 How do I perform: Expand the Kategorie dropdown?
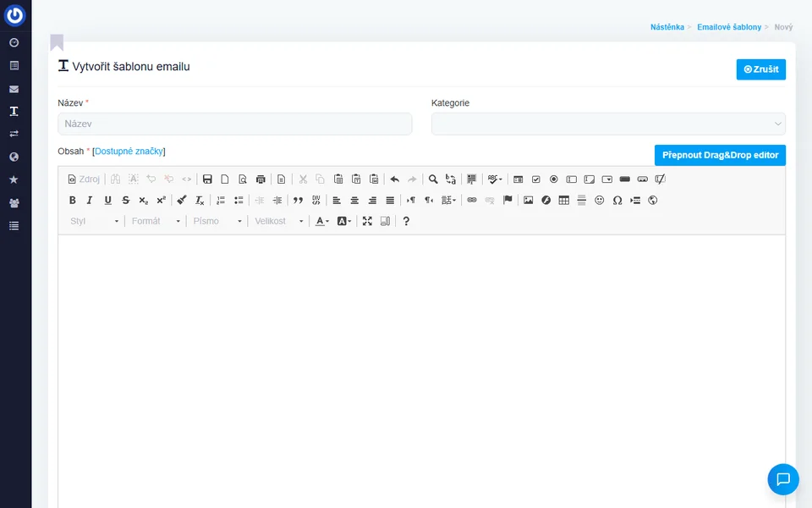click(608, 124)
